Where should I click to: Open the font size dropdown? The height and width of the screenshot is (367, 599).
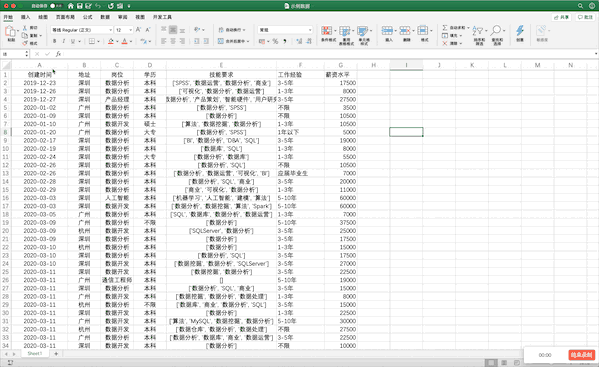pos(124,30)
